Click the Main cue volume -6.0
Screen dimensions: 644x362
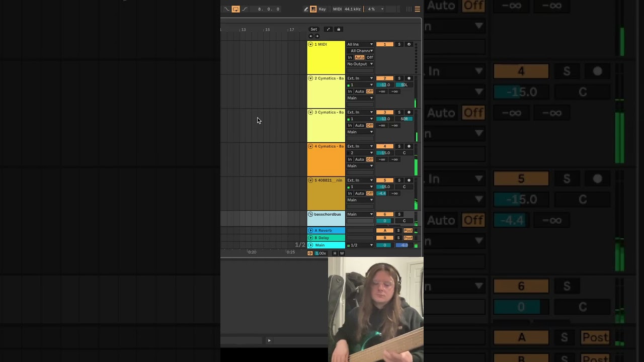point(404,245)
